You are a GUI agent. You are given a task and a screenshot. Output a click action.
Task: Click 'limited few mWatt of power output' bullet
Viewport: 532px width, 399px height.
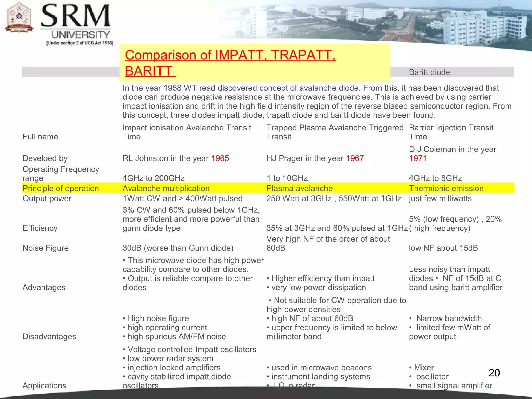450,332
